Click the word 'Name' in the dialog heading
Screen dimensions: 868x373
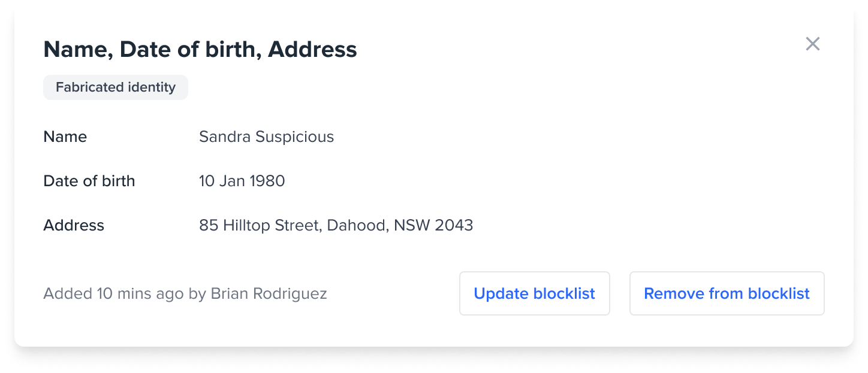pyautogui.click(x=76, y=49)
